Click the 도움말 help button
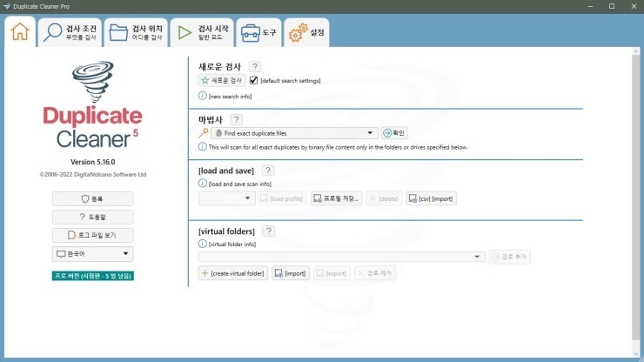This screenshot has width=644, height=362. (93, 217)
